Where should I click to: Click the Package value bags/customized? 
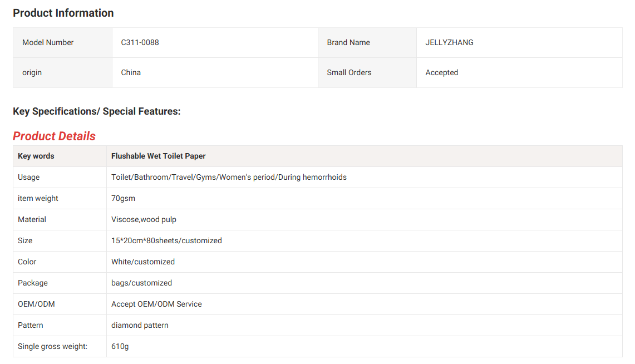(x=141, y=283)
